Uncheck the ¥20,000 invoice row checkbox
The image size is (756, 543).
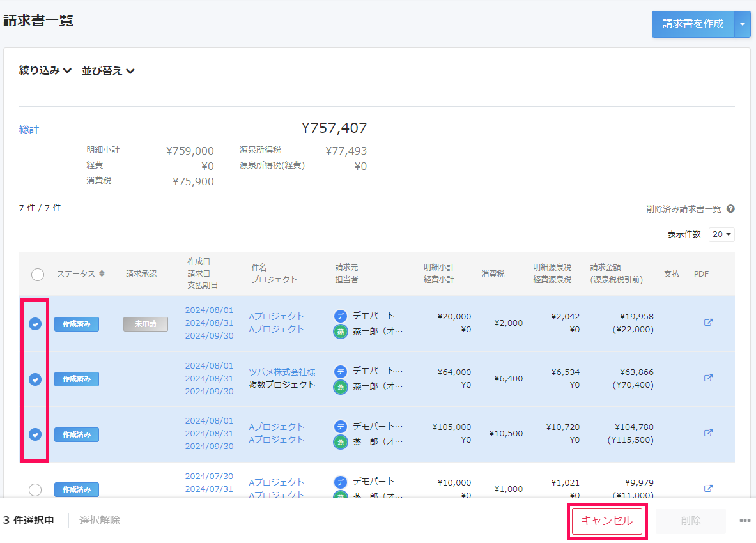(x=35, y=324)
